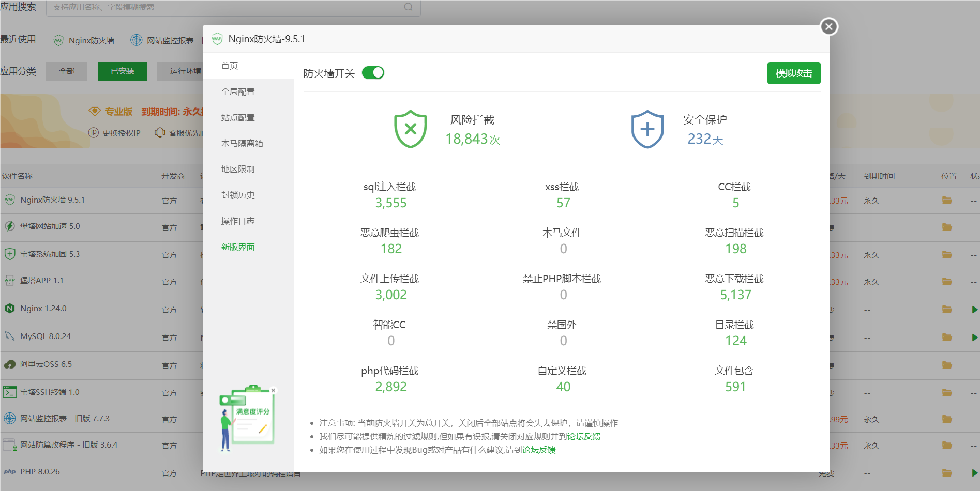The width and height of the screenshot is (980, 491).
Task: Open folder location for PHP 8.0.26 row
Action: click(947, 473)
